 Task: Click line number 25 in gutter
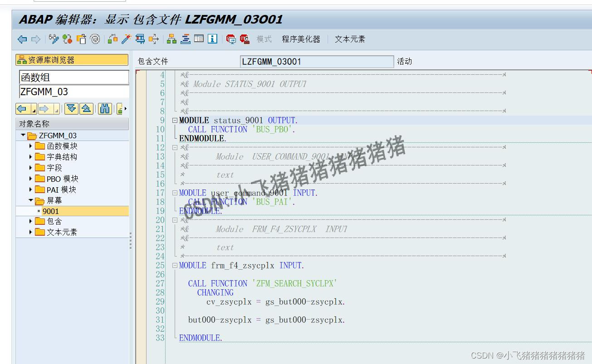click(x=160, y=266)
